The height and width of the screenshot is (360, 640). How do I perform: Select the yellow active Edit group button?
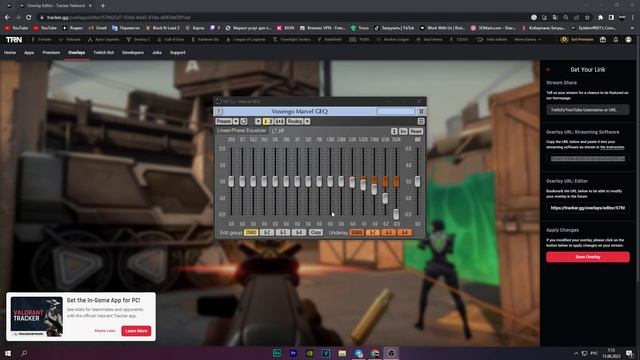click(x=251, y=232)
